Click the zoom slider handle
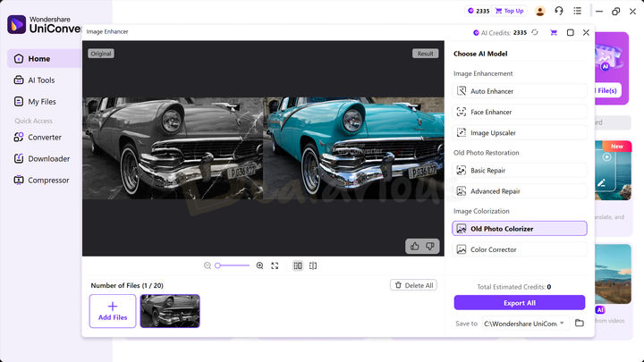Screen dimensions: 644x362 [217, 265]
